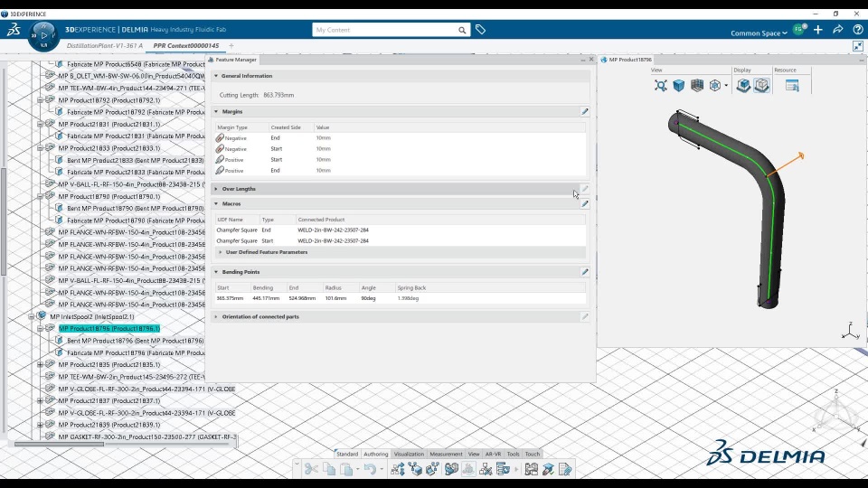This screenshot has height=488, width=868.
Task: Click the document with pen icon
Action: 565,470
